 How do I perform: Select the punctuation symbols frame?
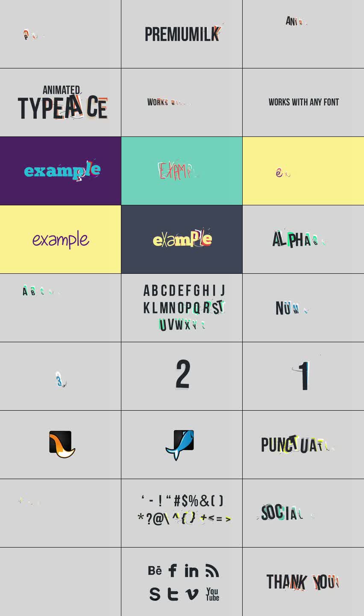click(182, 513)
